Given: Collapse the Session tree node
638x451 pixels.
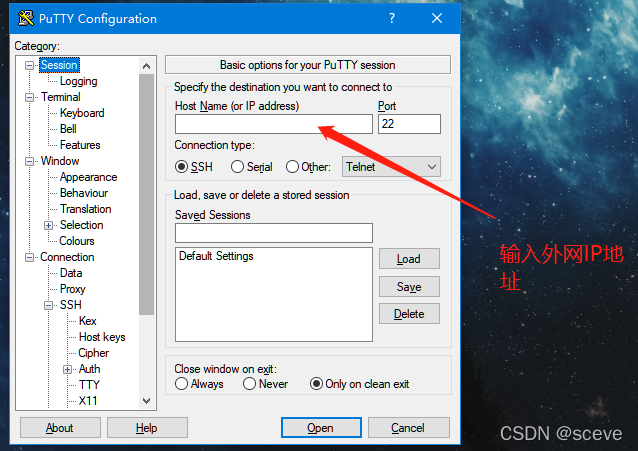Looking at the screenshot, I should click(x=29, y=66).
